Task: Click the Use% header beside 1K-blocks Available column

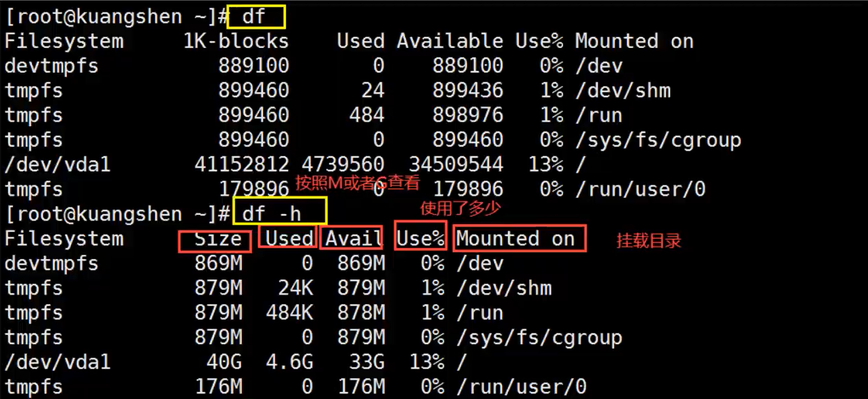Action: tap(539, 41)
